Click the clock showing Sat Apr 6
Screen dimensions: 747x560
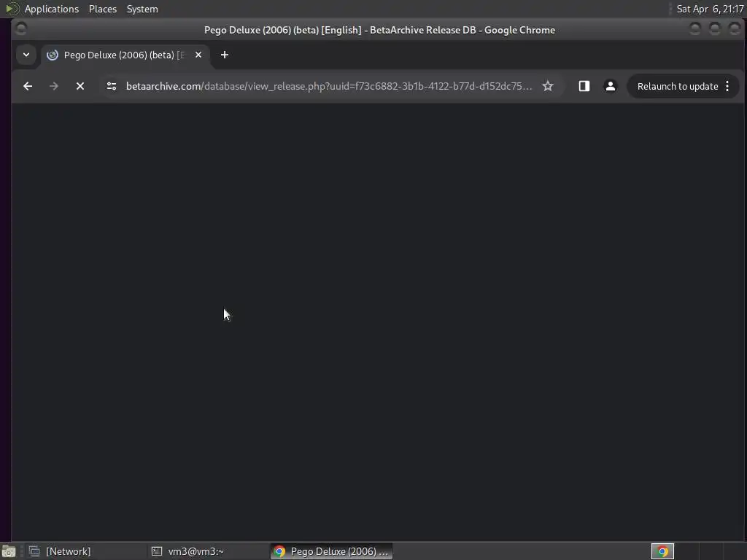click(x=710, y=9)
